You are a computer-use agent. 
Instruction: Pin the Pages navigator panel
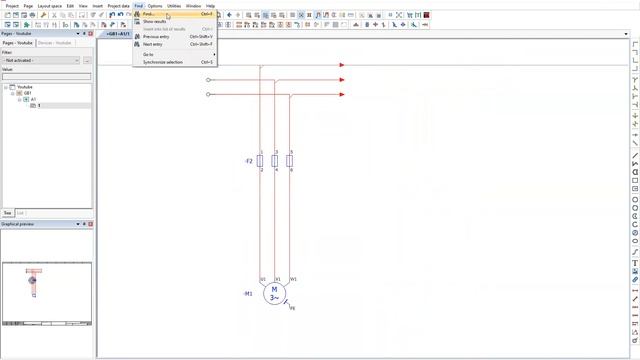point(84,33)
